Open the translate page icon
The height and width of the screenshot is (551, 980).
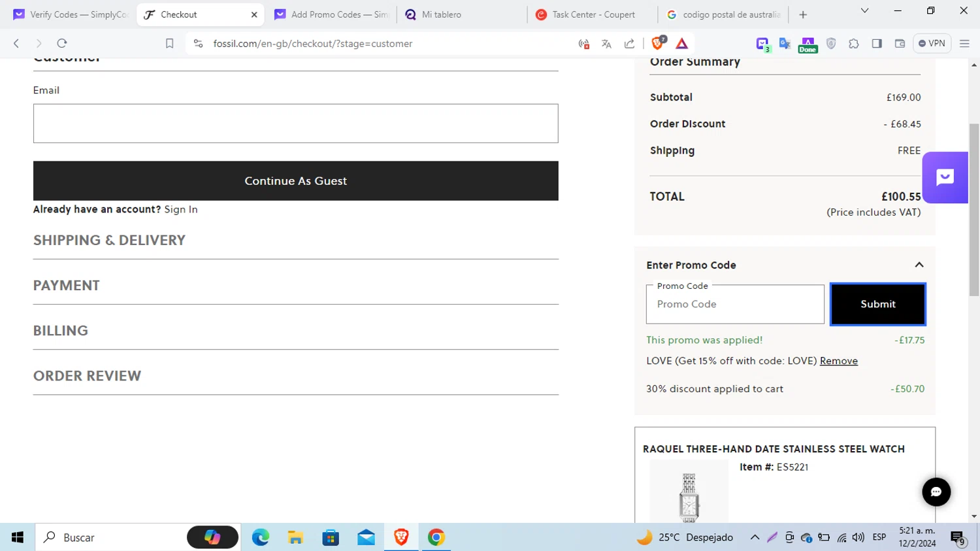(x=606, y=44)
